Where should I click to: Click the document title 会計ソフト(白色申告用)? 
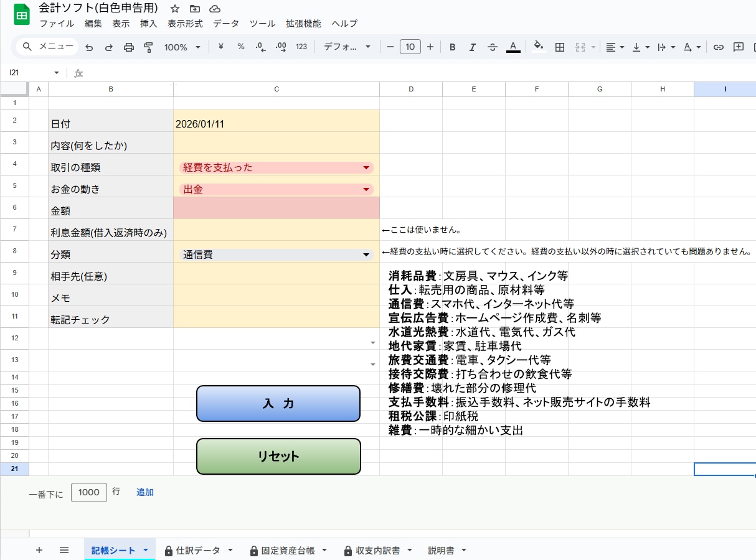point(98,8)
